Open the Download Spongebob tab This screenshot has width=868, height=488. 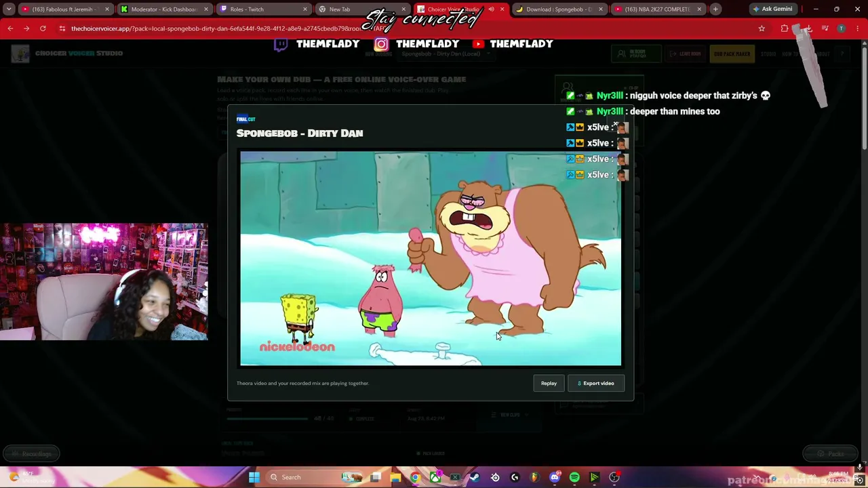point(559,9)
